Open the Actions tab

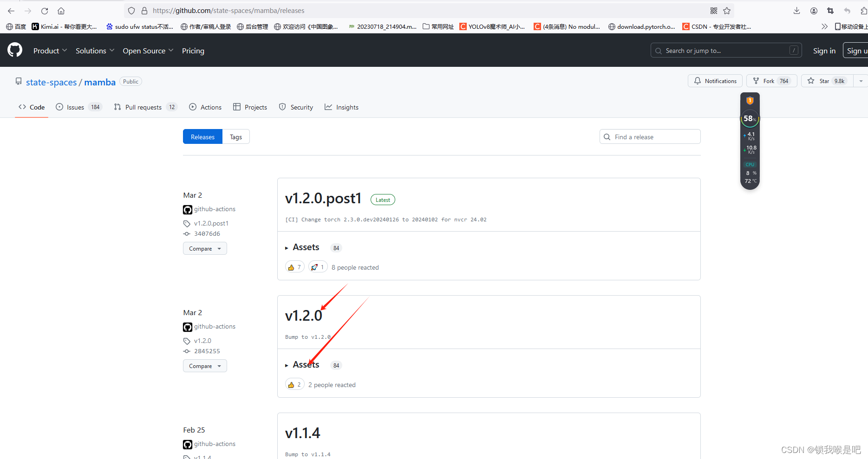coord(205,107)
